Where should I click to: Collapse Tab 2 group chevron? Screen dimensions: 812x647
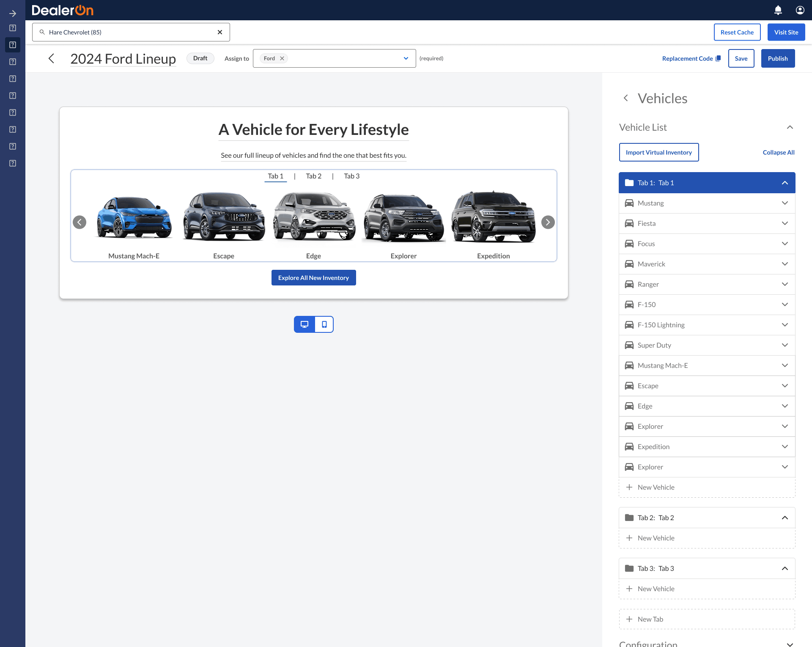coord(785,518)
